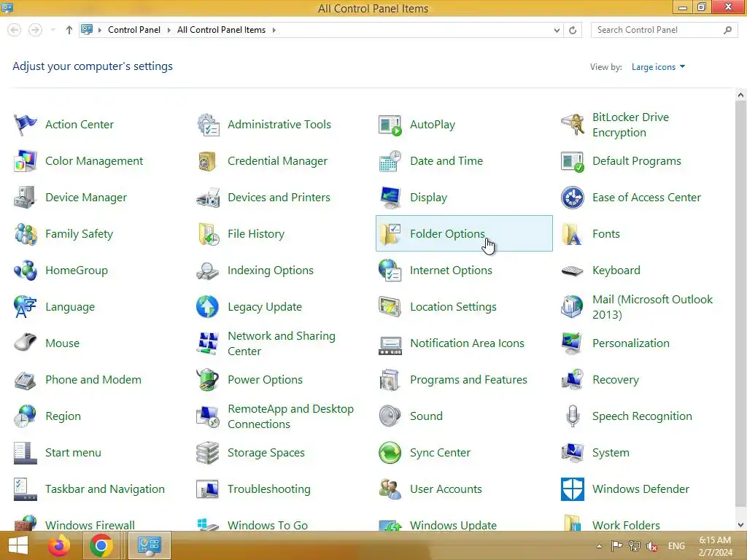747x560 pixels.
Task: Open the taskbar clock showing 6:15 AM
Action: click(715, 546)
